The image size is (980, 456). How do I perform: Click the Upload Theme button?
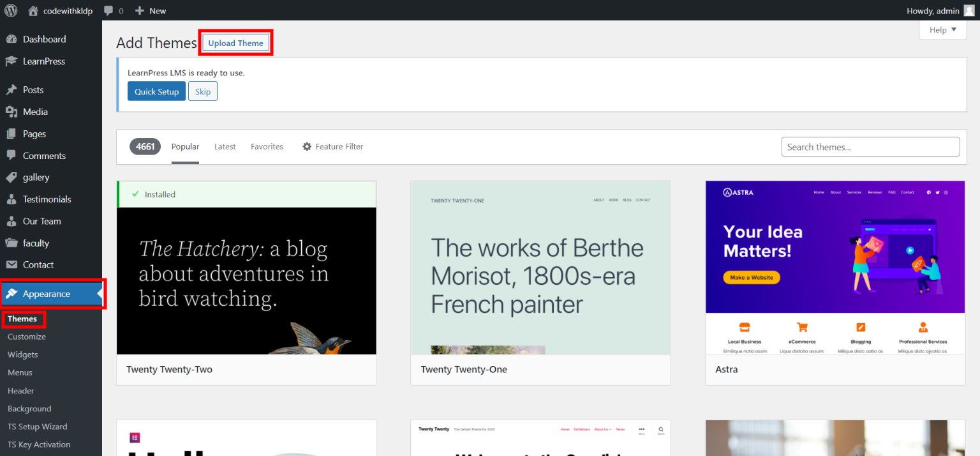tap(235, 43)
